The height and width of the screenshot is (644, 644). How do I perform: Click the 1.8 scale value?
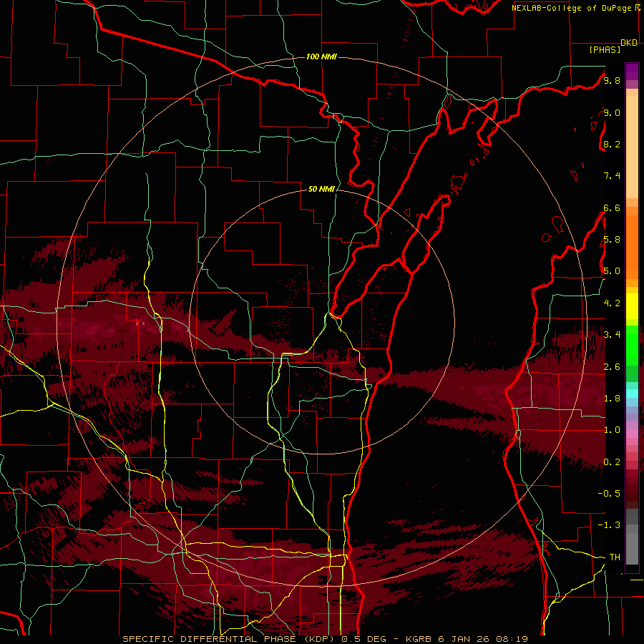(612, 399)
